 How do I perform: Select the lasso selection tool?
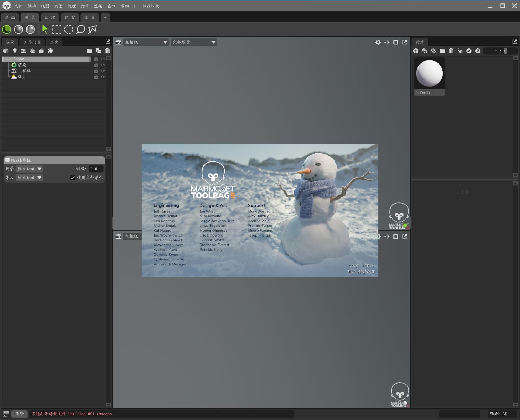point(80,29)
